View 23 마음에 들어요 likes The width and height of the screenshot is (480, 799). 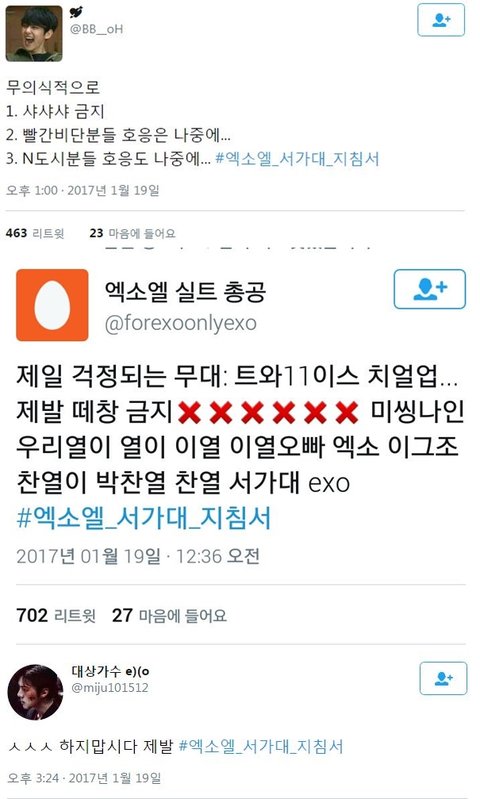(132, 233)
